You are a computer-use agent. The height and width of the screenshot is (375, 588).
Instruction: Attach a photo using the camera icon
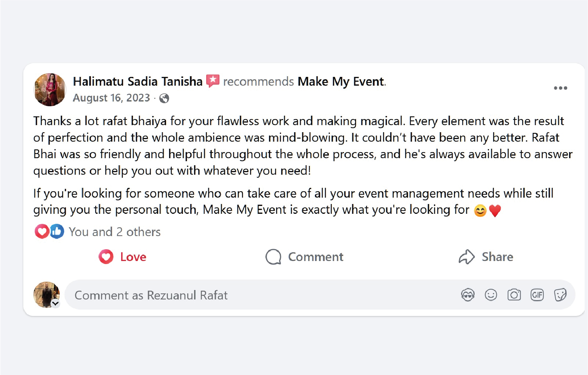tap(514, 294)
